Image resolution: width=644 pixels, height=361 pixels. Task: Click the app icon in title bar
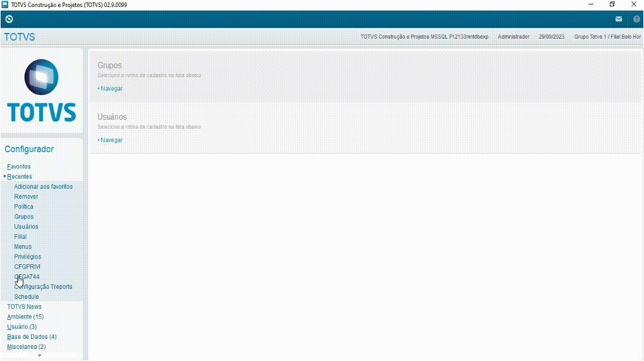tap(5, 4)
